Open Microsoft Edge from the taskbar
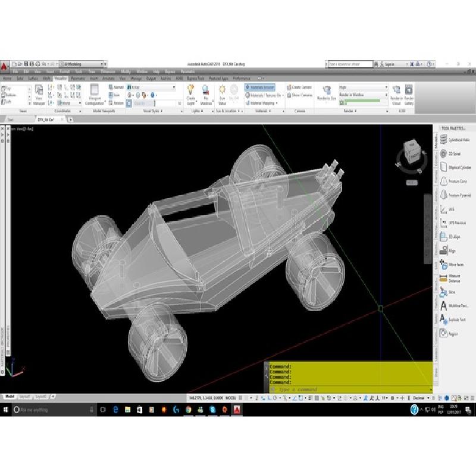This screenshot has height=476, width=476. pos(115,410)
